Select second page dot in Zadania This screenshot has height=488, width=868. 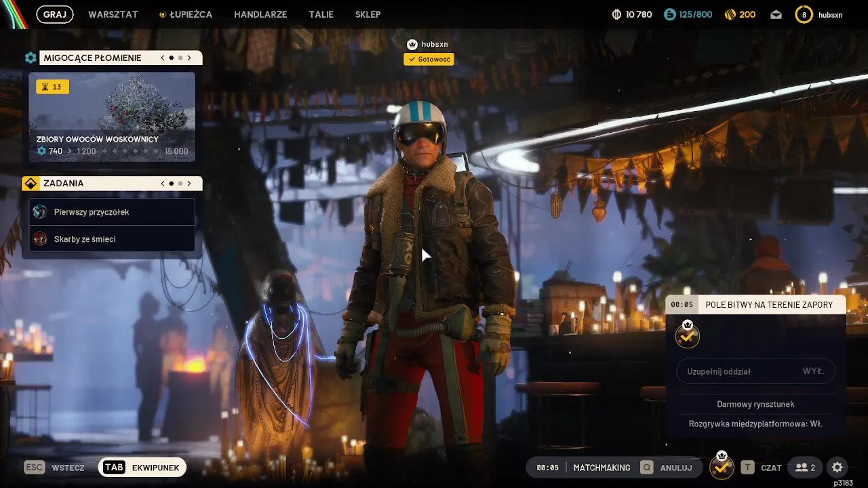tap(180, 184)
